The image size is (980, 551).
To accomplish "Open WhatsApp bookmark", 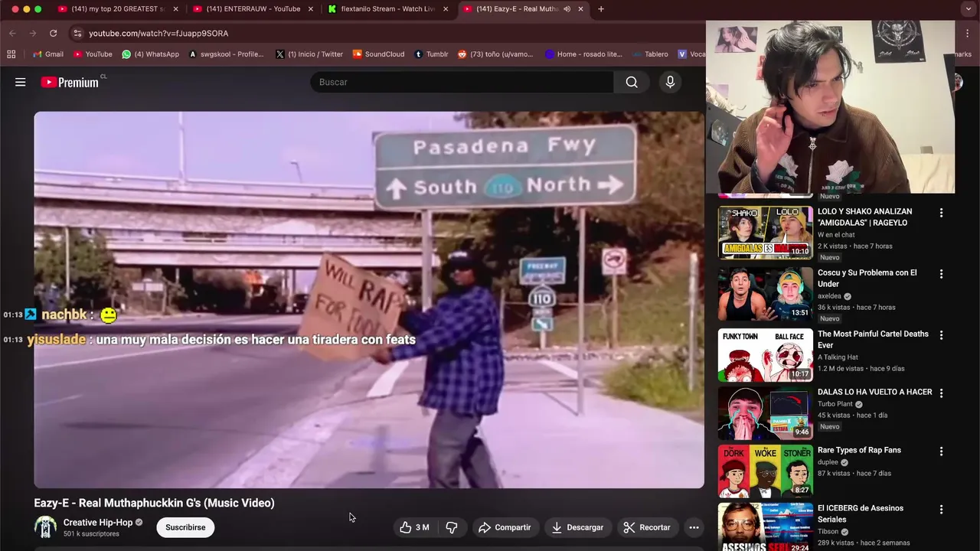I will coord(151,54).
